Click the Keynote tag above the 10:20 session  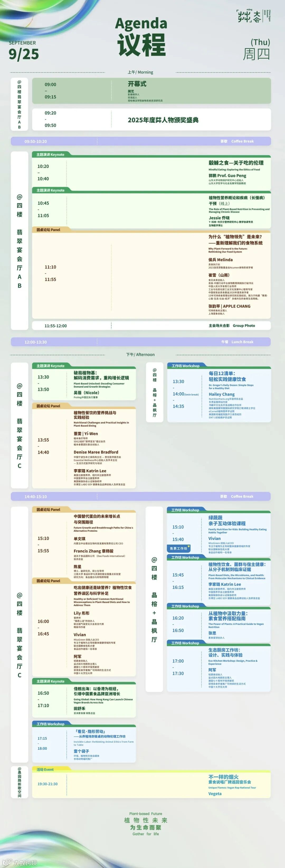(50, 155)
